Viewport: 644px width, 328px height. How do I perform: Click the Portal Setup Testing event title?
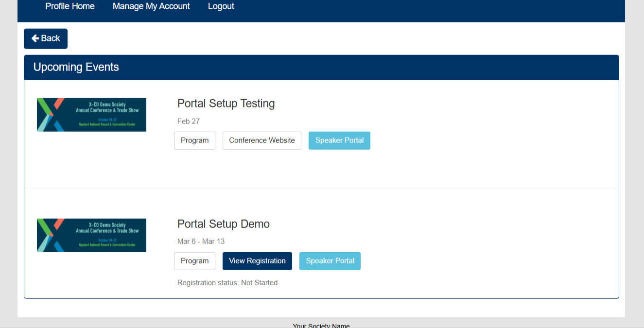tap(226, 104)
